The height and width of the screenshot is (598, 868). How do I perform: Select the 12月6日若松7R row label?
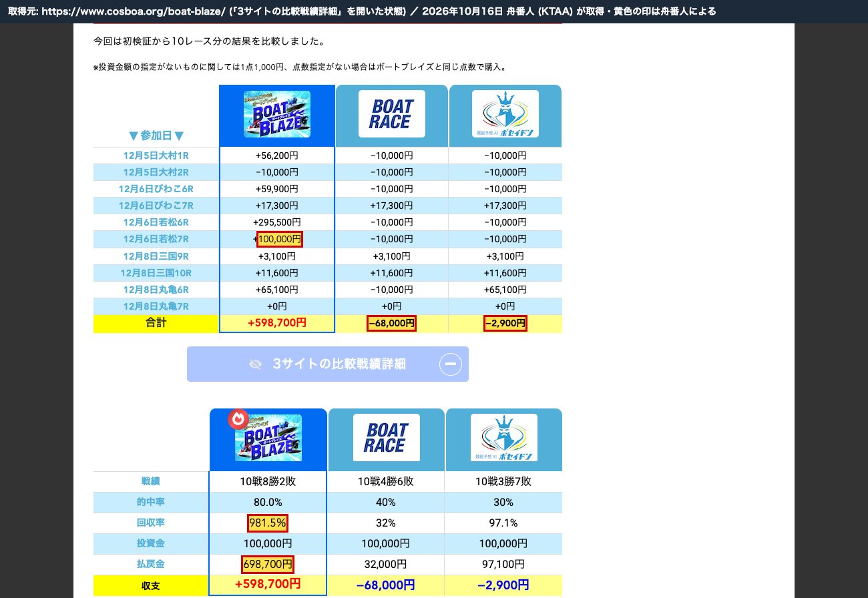click(x=156, y=239)
